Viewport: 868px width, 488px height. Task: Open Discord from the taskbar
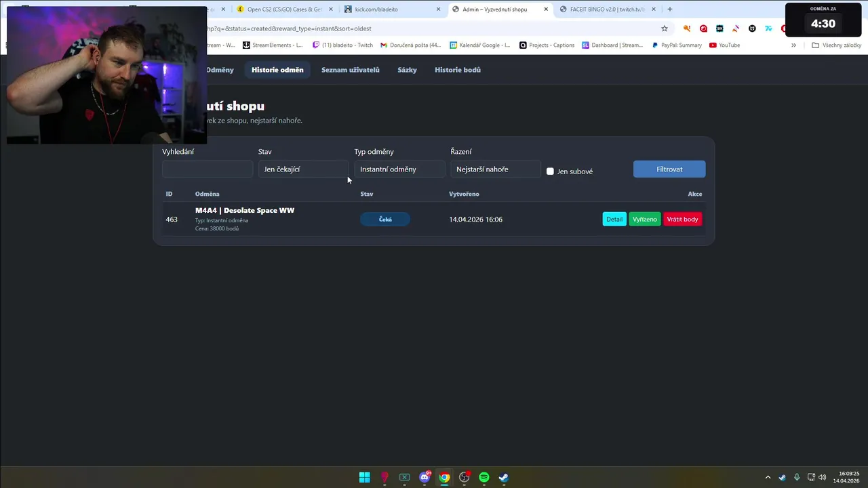pos(425,477)
